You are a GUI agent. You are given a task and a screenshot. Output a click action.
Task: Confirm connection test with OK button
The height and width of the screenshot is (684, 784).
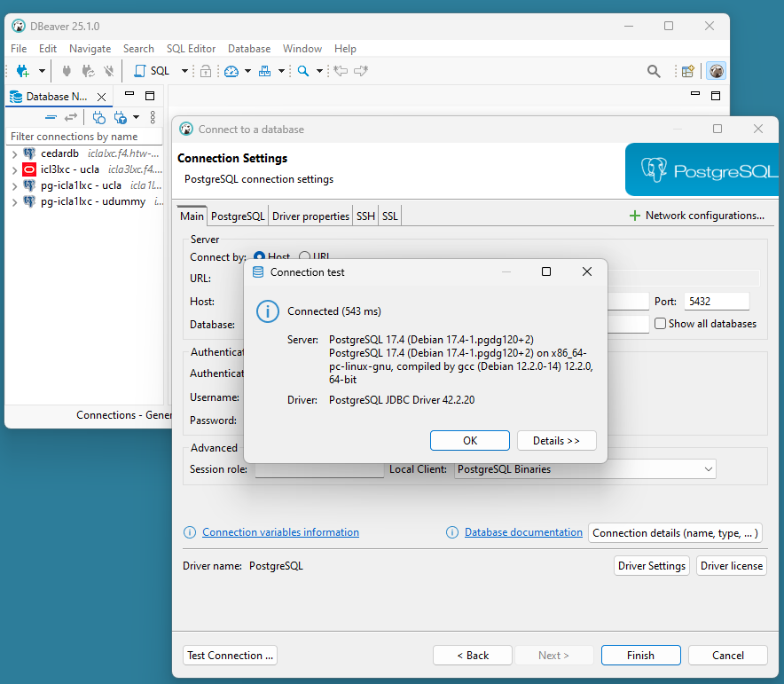click(x=470, y=441)
